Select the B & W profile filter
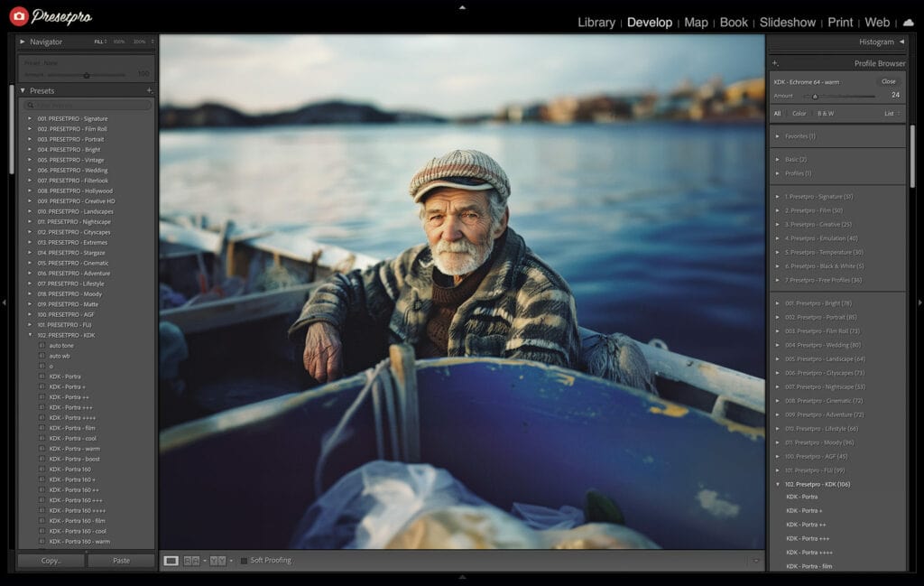The height and width of the screenshot is (586, 924). [x=825, y=114]
